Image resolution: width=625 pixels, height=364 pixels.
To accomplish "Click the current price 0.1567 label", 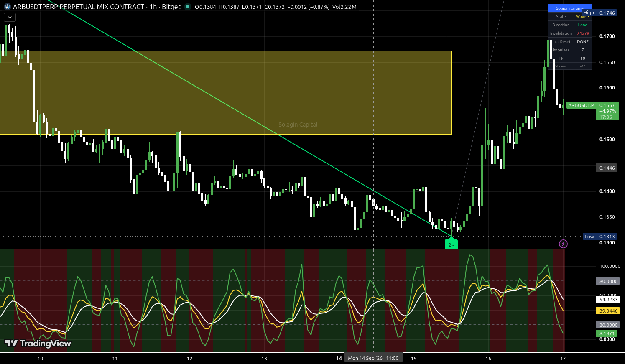I will 607,105.
